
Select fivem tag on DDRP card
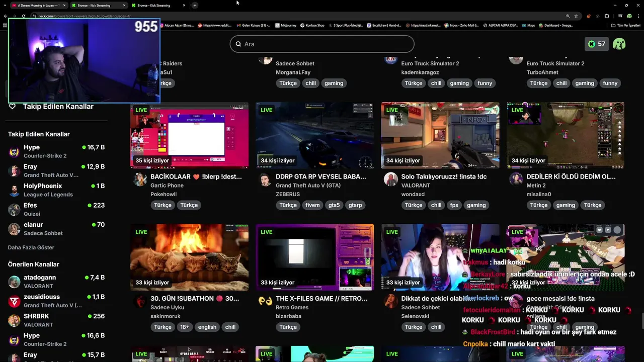(312, 205)
